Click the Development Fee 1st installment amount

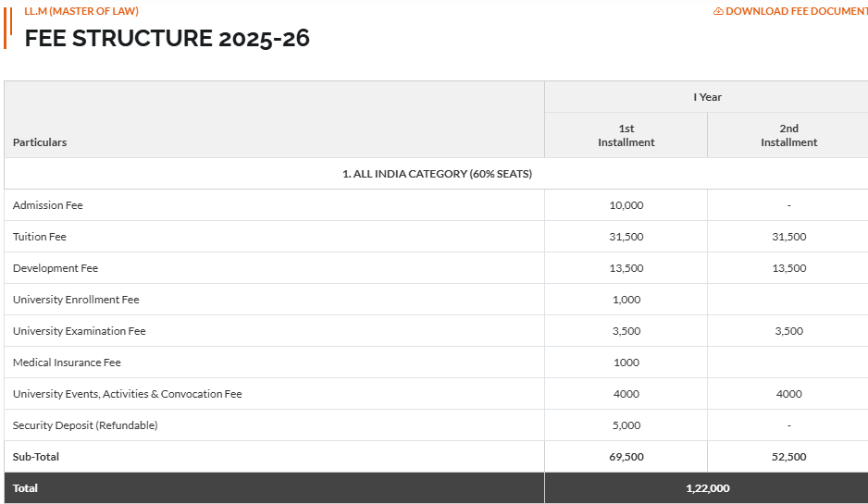pos(626,268)
